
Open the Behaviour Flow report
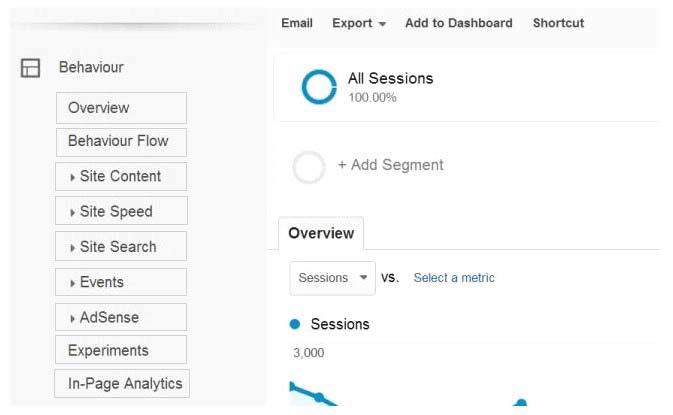click(121, 142)
